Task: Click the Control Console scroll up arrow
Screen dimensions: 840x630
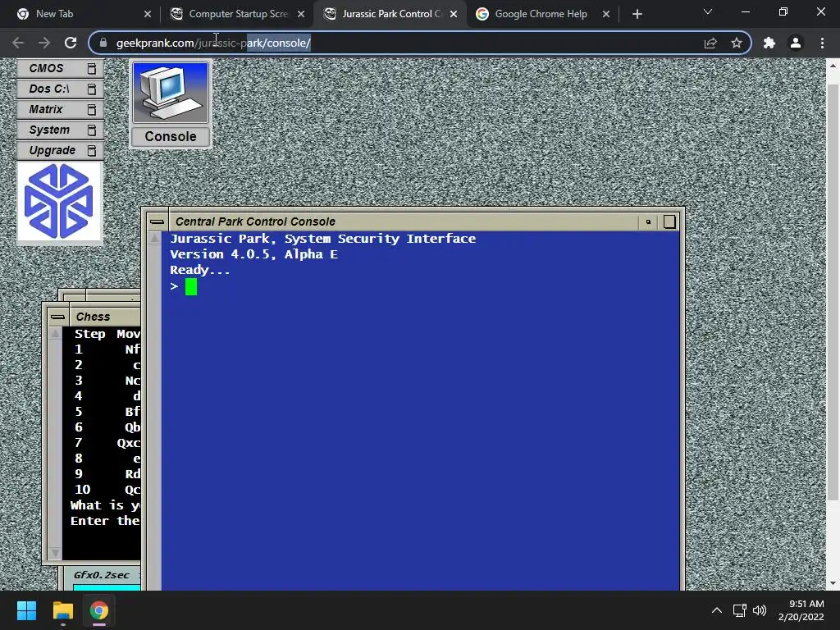Action: [155, 239]
